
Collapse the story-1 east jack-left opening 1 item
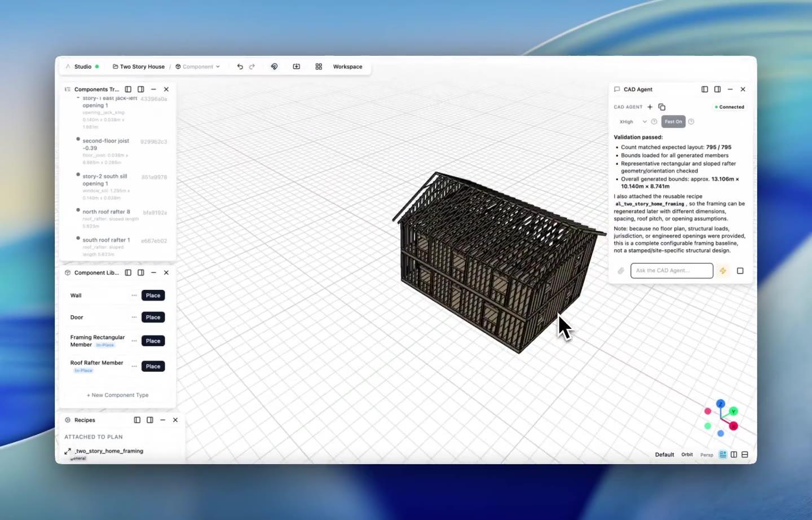(x=78, y=98)
